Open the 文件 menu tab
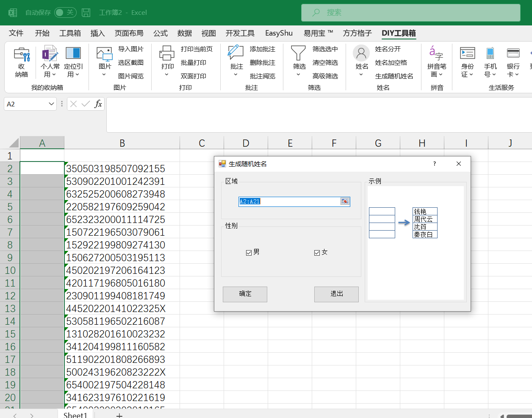 [x=16, y=33]
